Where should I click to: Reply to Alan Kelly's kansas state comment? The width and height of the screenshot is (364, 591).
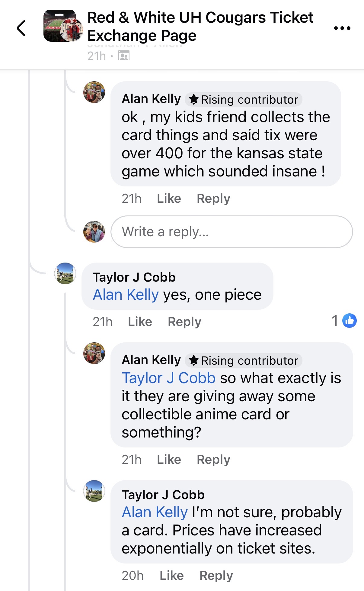click(x=213, y=199)
